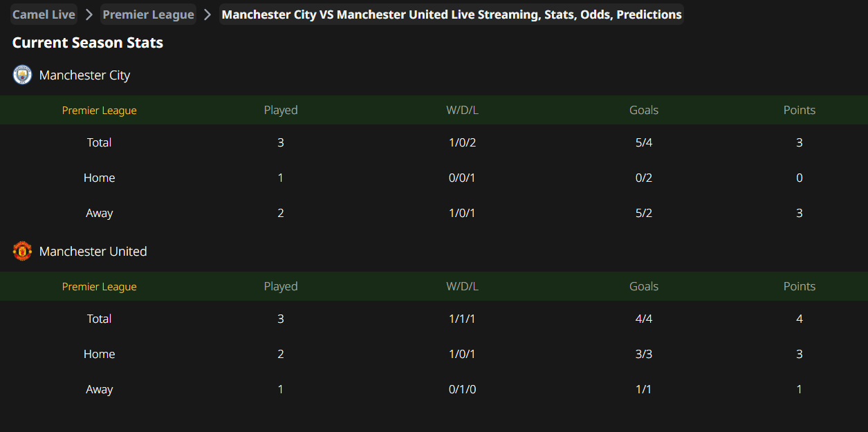Click the Current Season Stats heading
This screenshot has height=432, width=868.
88,43
